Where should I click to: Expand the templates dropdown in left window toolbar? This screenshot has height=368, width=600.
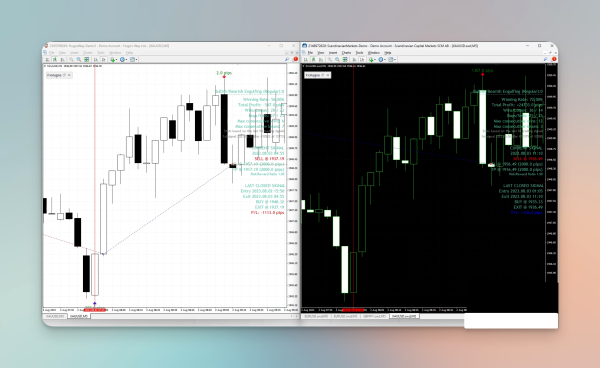134,60
